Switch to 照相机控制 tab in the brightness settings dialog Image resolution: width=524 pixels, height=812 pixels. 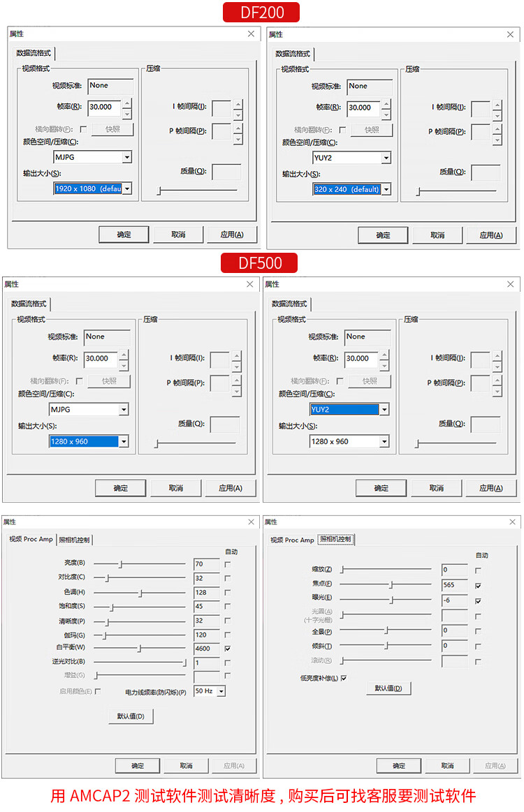point(75,540)
